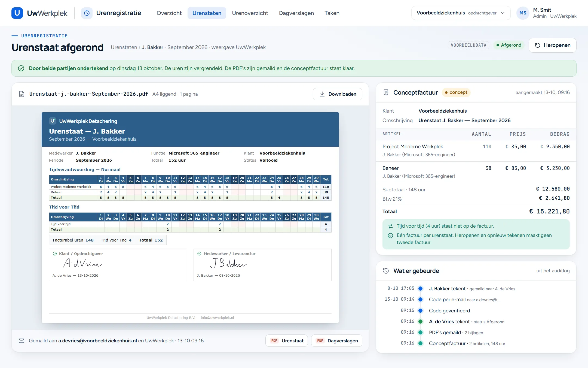This screenshot has height=368, width=588.
Task: Click the Afgerond status badge
Action: pyautogui.click(x=509, y=45)
